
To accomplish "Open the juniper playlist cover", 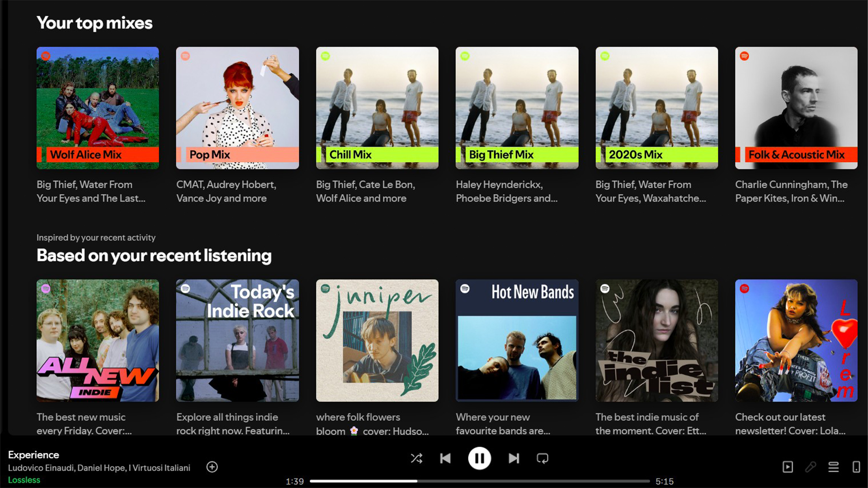I will point(377,340).
